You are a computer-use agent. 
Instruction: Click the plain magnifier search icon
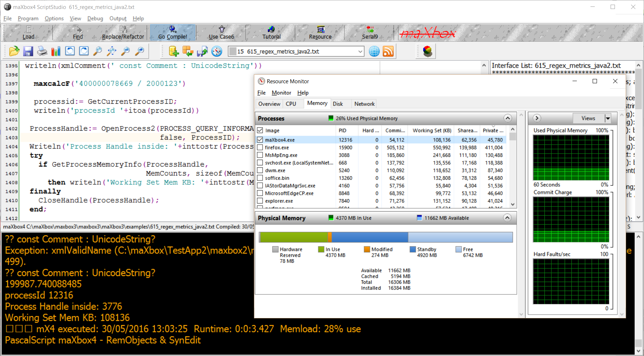point(98,51)
